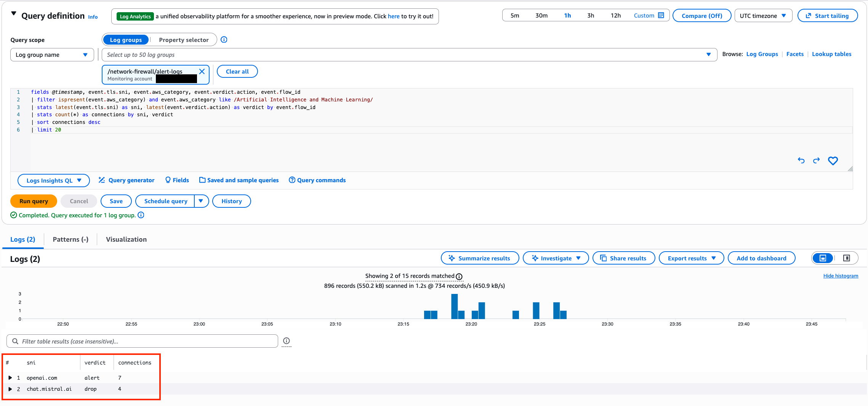Expand row 2 chat.mistral.ai
The width and height of the screenshot is (868, 406).
click(10, 389)
